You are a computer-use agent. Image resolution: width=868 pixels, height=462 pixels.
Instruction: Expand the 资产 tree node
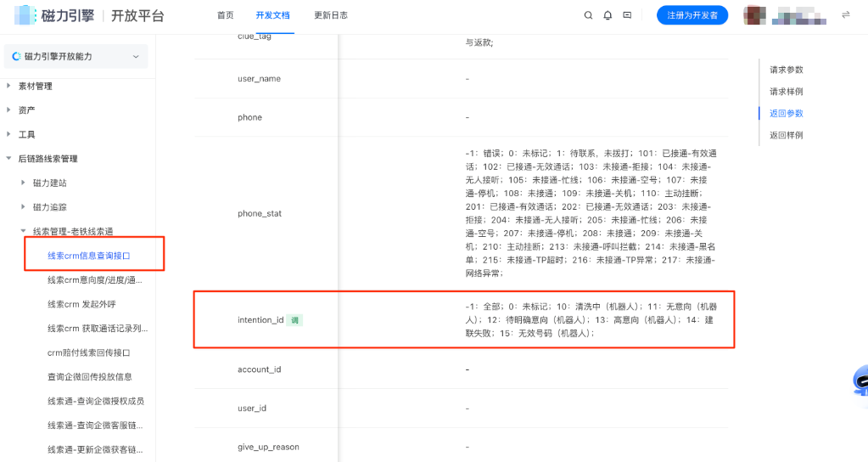(x=8, y=110)
